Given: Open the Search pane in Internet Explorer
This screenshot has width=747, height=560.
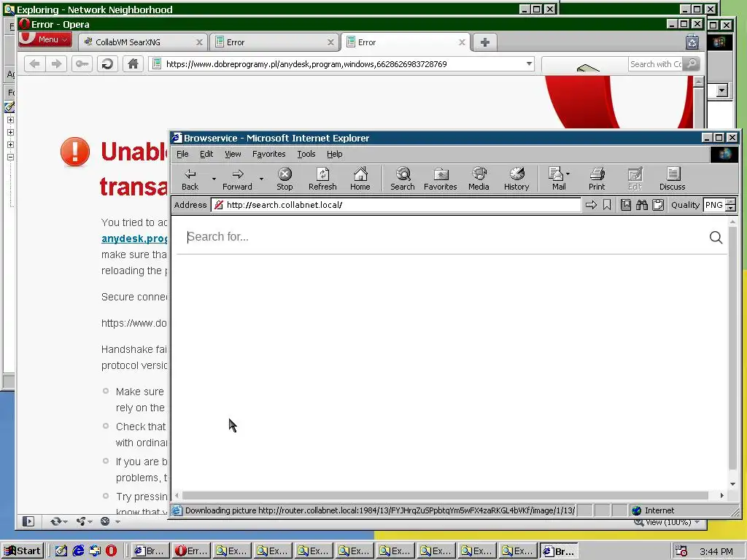Looking at the screenshot, I should tap(403, 179).
